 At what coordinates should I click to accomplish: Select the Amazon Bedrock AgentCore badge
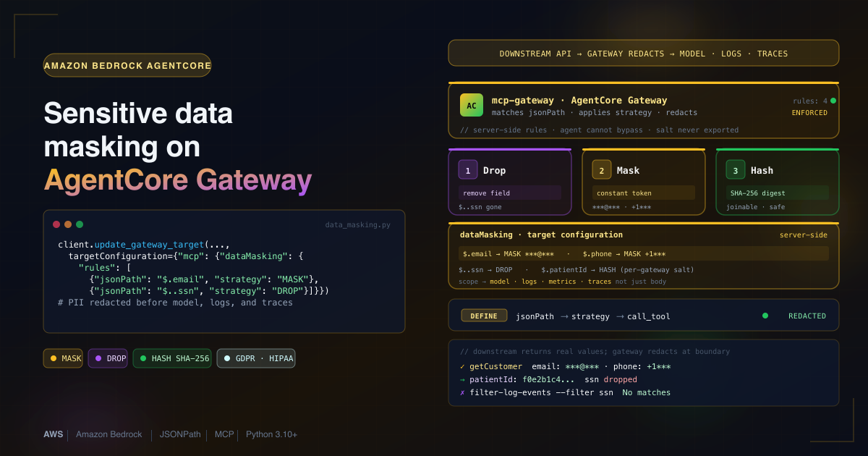pos(127,65)
